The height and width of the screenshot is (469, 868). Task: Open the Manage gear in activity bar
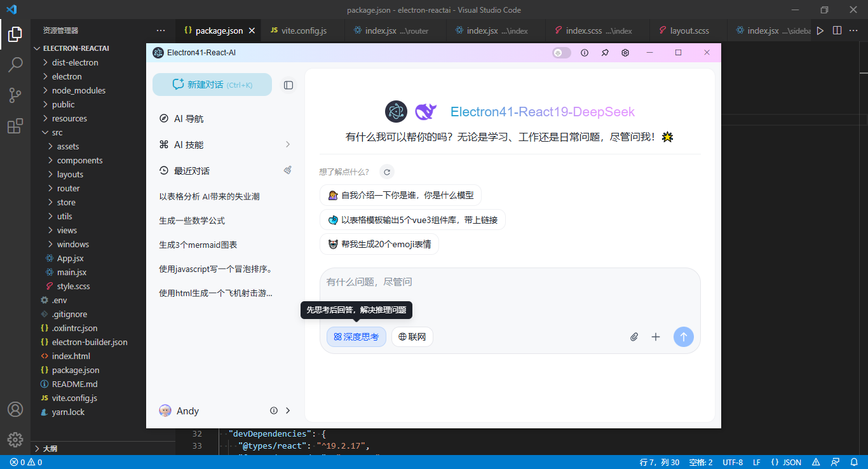(x=15, y=439)
